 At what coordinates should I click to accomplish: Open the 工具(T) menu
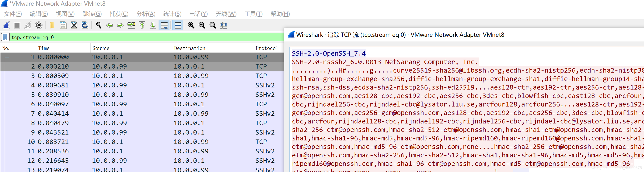[x=253, y=14]
